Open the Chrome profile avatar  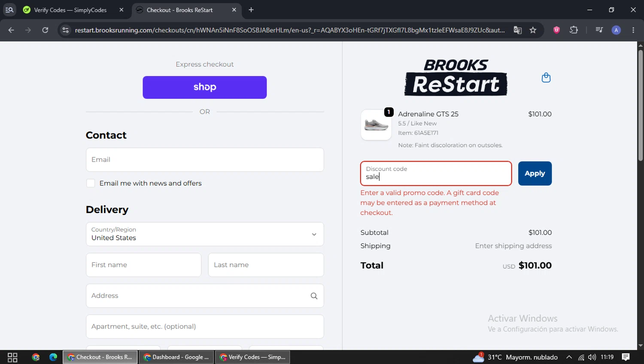(616, 30)
